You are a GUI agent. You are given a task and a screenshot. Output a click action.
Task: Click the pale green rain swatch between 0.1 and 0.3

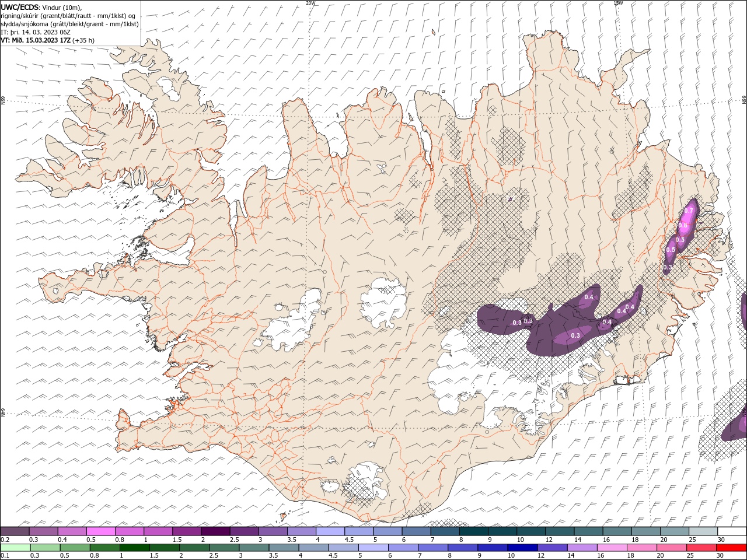pos(15,548)
